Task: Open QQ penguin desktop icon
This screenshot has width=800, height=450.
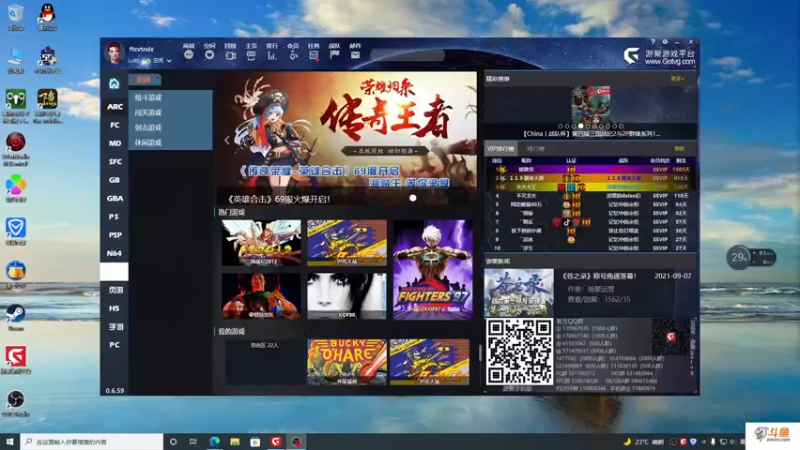Action: (x=47, y=16)
